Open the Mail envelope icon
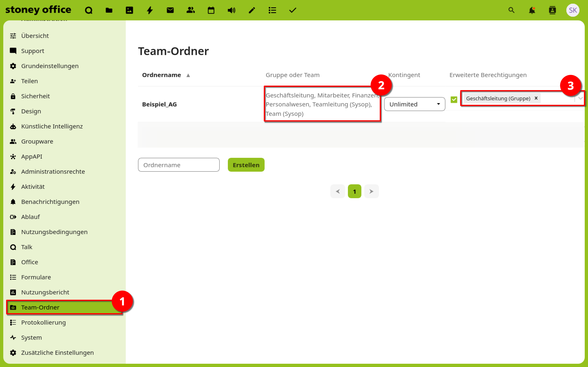588x367 pixels. tap(170, 10)
